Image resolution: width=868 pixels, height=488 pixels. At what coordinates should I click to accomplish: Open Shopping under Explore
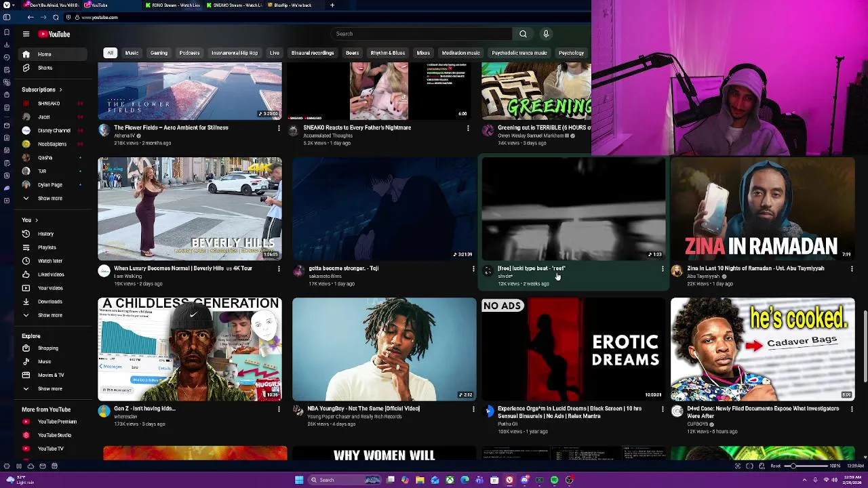tap(53, 348)
